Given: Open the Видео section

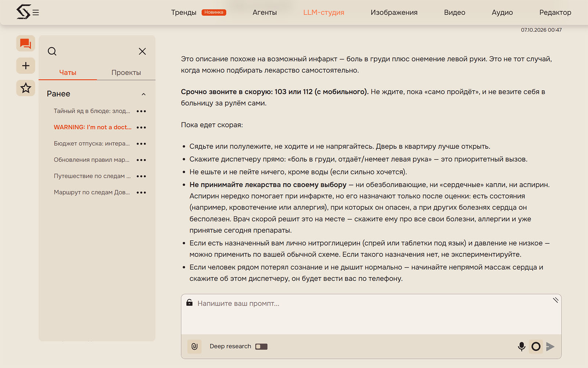Looking at the screenshot, I should (x=455, y=13).
